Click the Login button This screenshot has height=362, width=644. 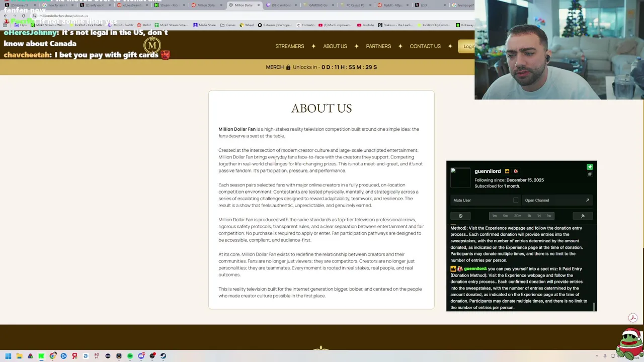tap(467, 46)
